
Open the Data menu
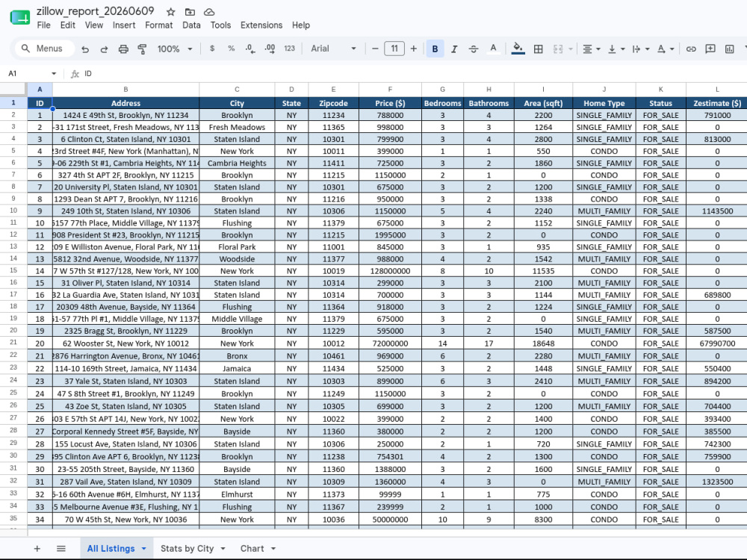click(191, 25)
